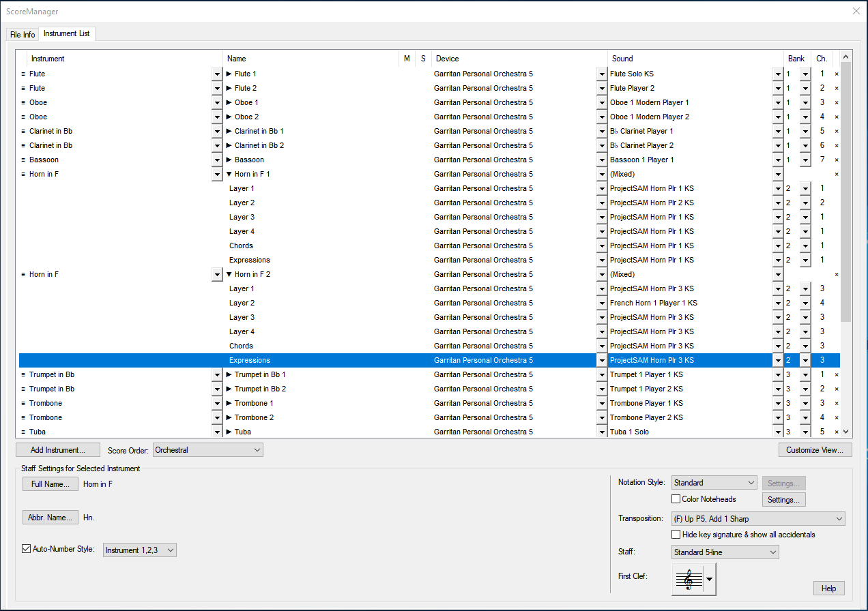Click the drag handle icon beside Bassoon
Image resolution: width=868 pixels, height=611 pixels.
[23, 160]
